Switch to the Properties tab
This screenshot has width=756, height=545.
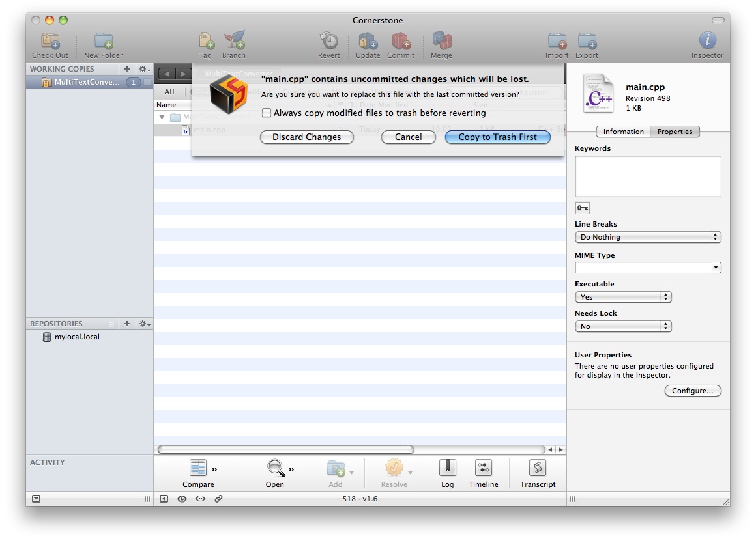[675, 132]
